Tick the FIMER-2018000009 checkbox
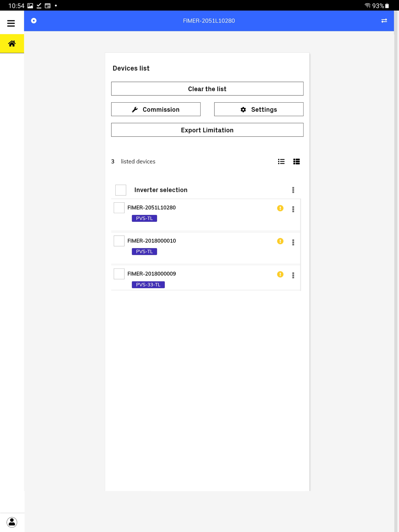The height and width of the screenshot is (532, 399). [x=119, y=274]
